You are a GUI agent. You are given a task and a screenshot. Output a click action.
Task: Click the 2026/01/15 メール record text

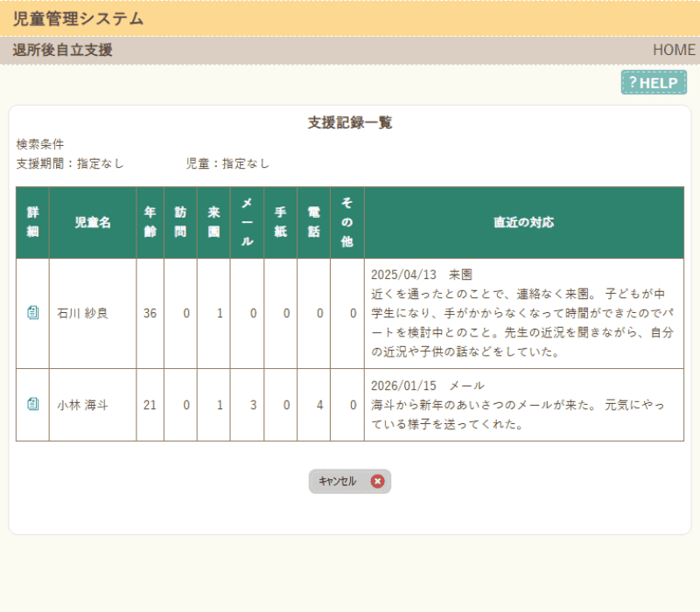[x=428, y=386]
